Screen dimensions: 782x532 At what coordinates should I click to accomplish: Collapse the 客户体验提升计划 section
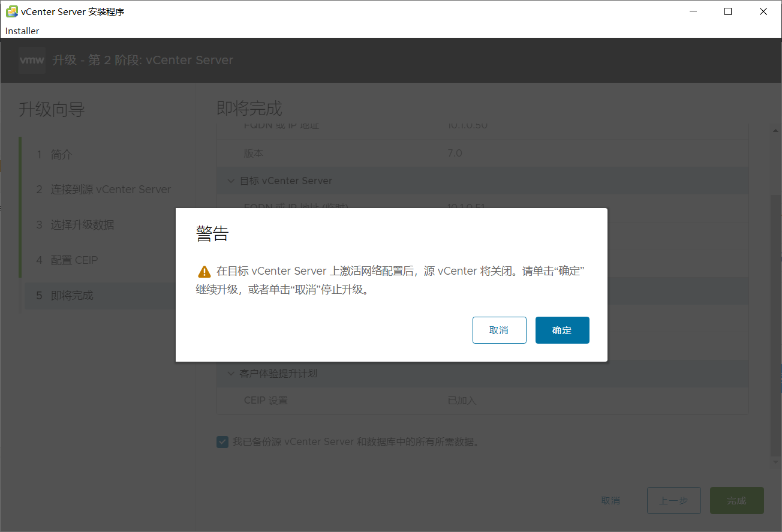pos(231,373)
